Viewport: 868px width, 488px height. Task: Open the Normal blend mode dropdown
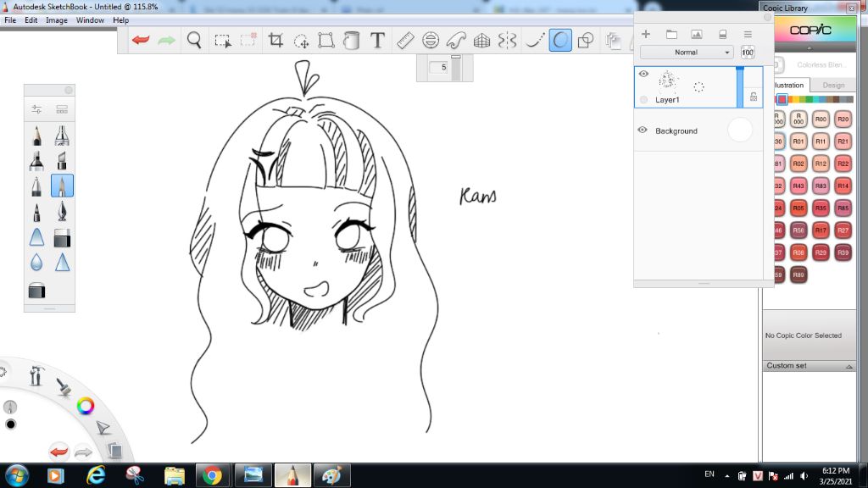[x=687, y=52]
